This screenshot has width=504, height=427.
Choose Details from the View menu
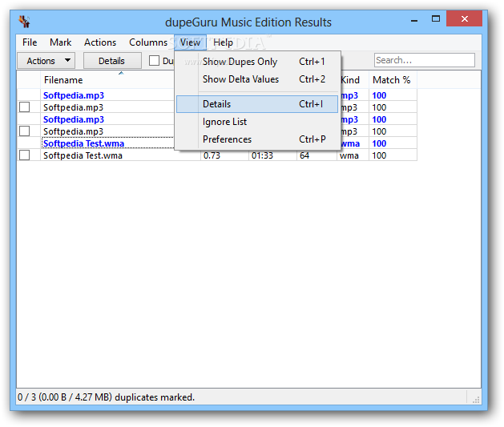[257, 104]
